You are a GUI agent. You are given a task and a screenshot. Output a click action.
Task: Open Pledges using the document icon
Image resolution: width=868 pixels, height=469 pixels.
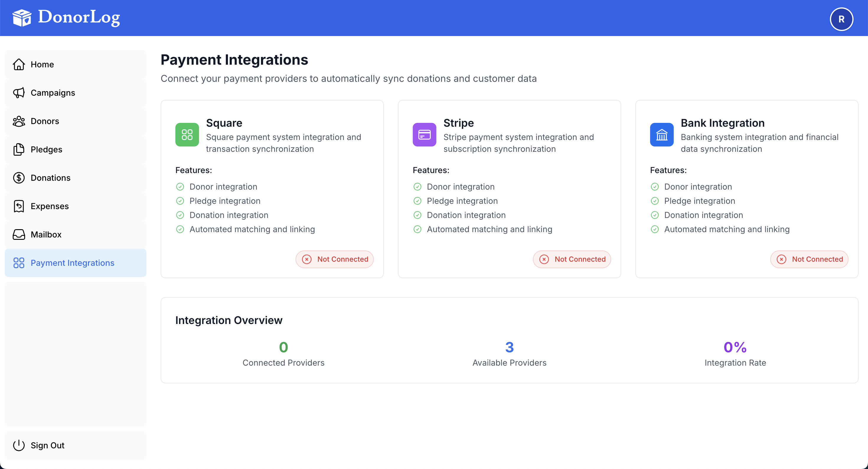point(19,149)
